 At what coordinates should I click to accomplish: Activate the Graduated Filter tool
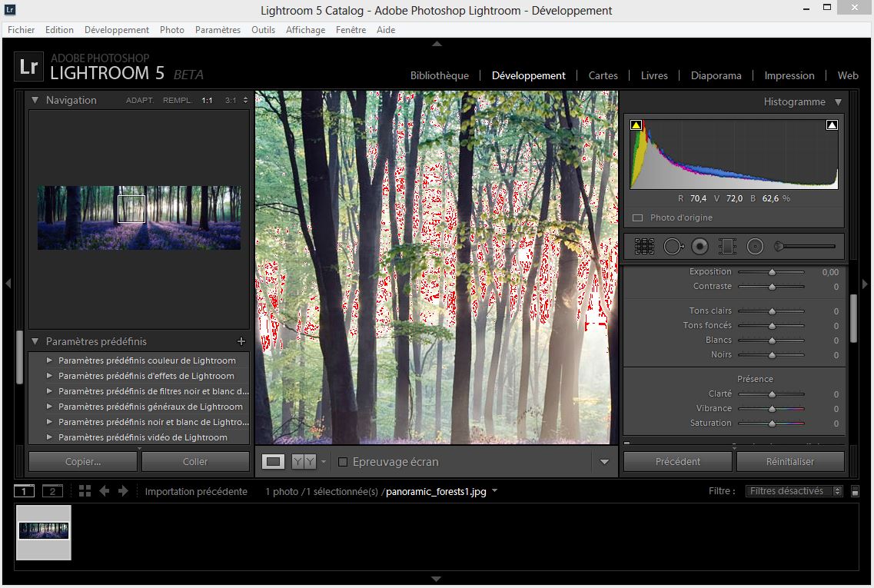click(x=726, y=246)
